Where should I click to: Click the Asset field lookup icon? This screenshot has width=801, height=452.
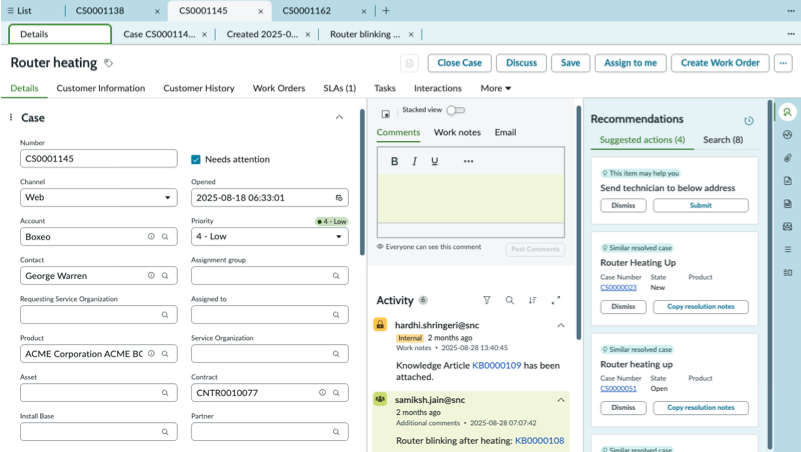pyautogui.click(x=165, y=393)
